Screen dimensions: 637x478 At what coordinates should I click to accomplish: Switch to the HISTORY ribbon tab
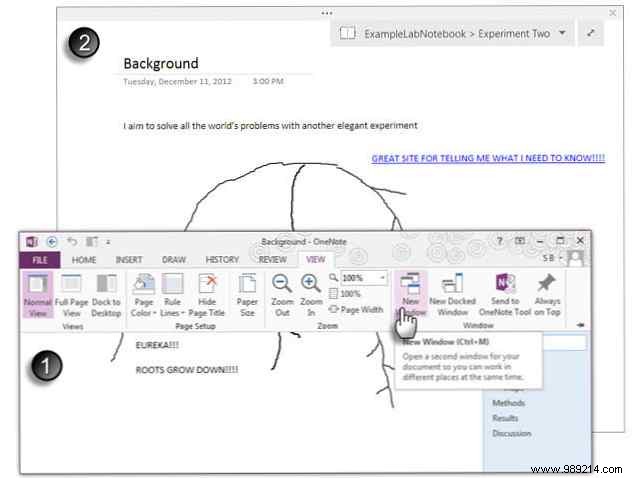tap(222, 260)
